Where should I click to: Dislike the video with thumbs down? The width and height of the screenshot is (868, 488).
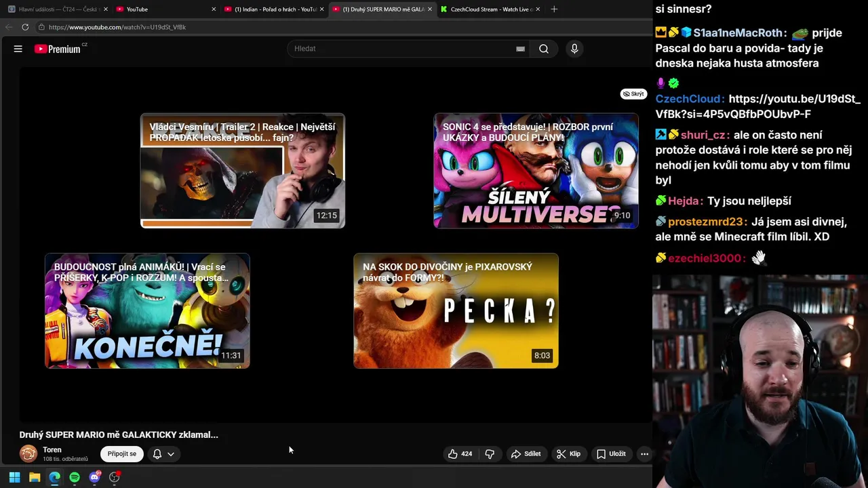[x=490, y=454]
